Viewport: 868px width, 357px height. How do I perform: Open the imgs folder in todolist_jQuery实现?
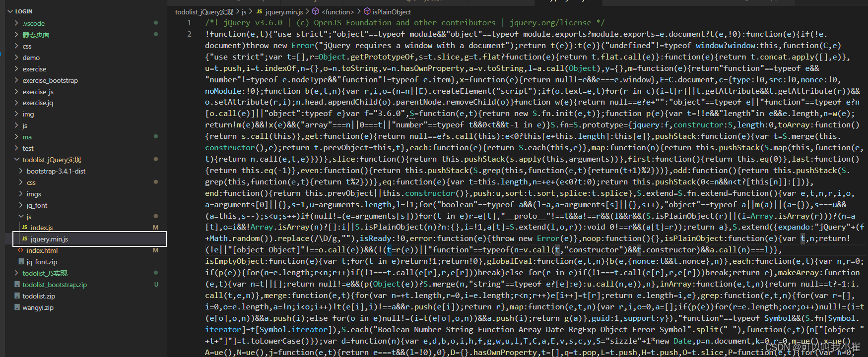34,194
